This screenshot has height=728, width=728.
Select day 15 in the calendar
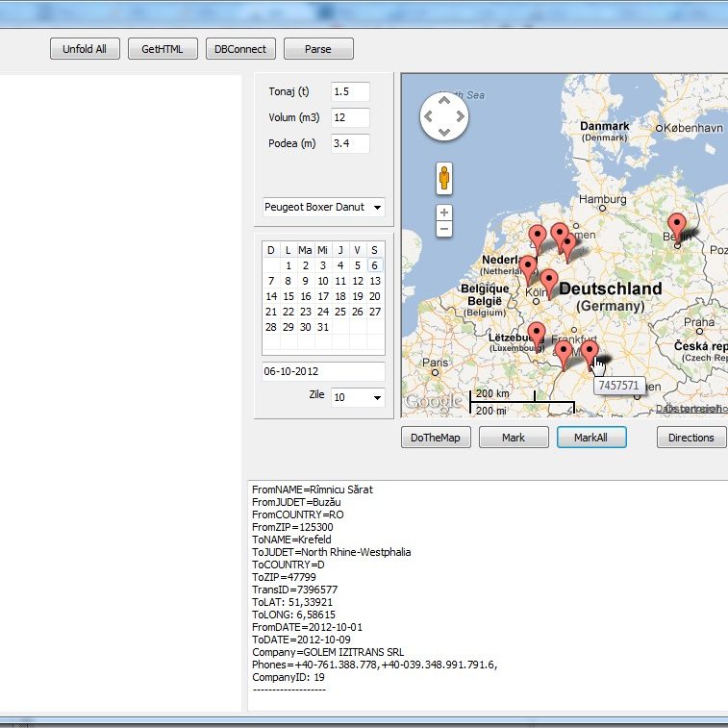point(289,296)
